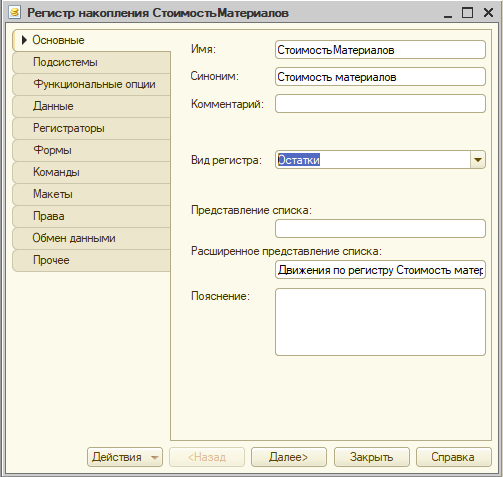This screenshot has width=503, height=477.
Task: Click the Пояснение: label
Action: 220,296
